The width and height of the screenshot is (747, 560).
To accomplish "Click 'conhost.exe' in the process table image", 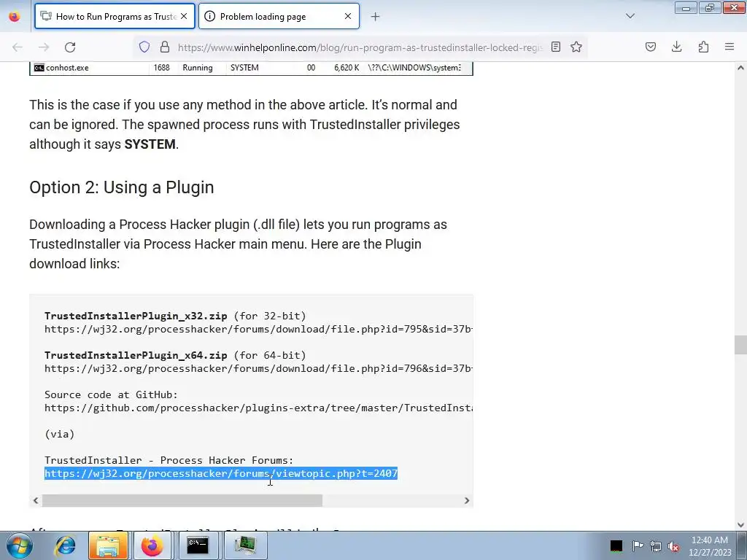I will tap(67, 68).
